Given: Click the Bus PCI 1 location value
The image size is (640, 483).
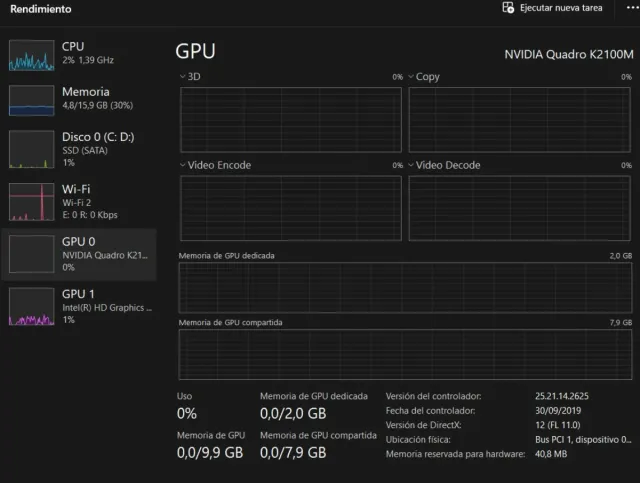Looking at the screenshot, I should point(583,439).
